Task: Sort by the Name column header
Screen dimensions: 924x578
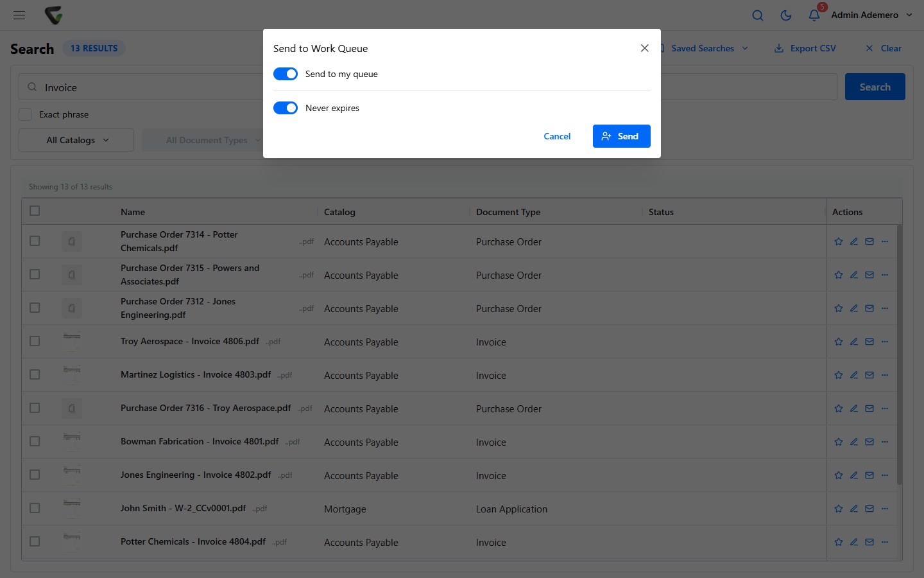Action: pos(133,212)
